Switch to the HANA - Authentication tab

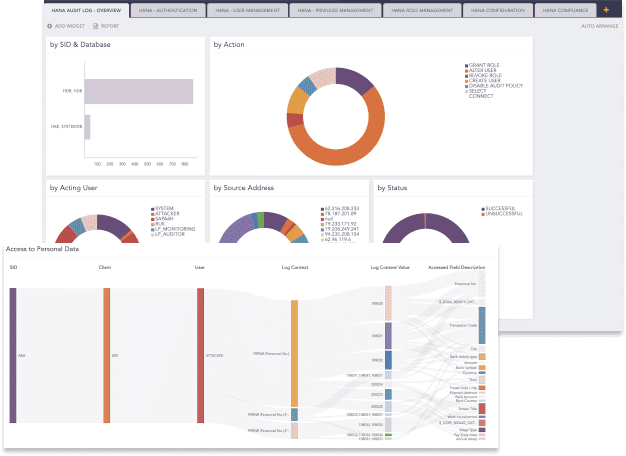click(x=168, y=10)
